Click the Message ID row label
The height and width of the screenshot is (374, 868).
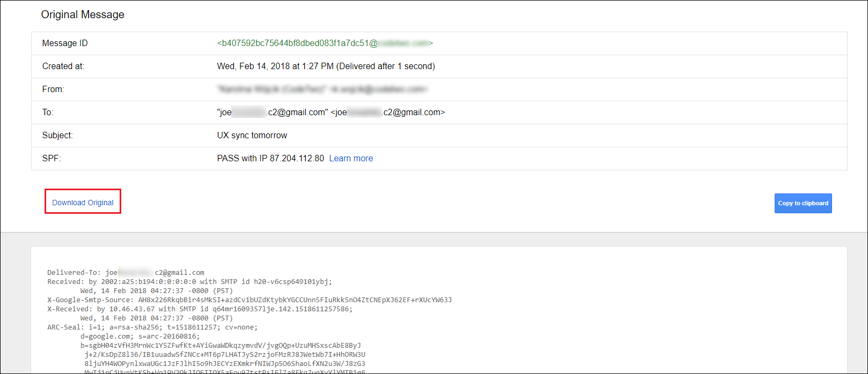[x=65, y=43]
